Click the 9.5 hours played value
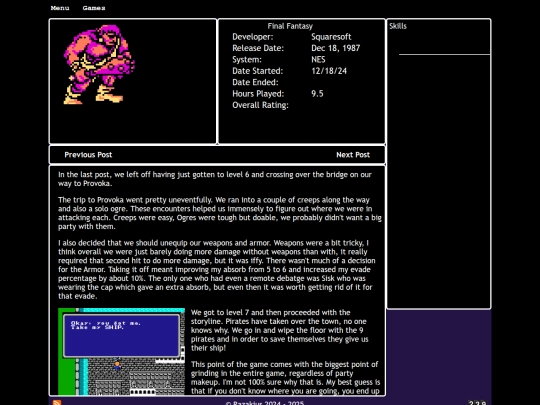This screenshot has height=405, width=540. 317,94
